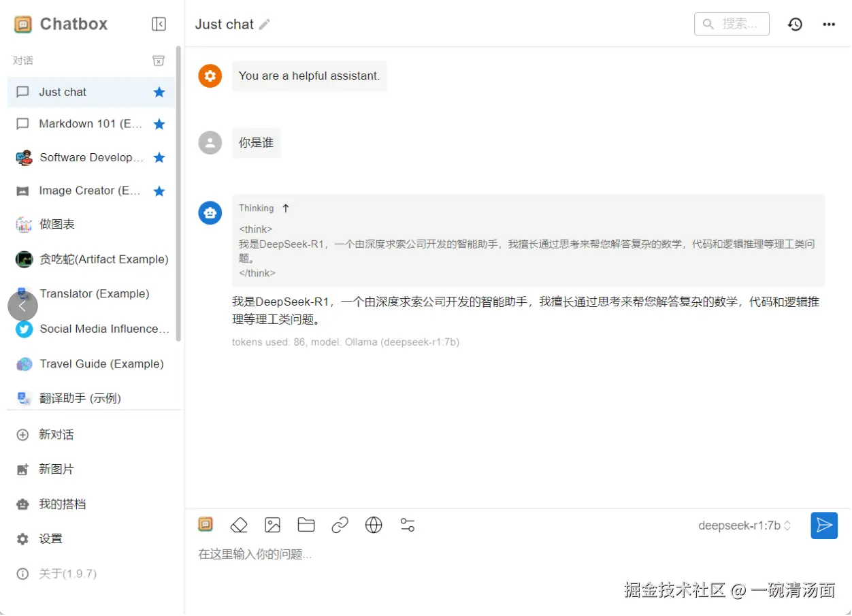Toggle star on Software Developer conversation

tap(159, 157)
